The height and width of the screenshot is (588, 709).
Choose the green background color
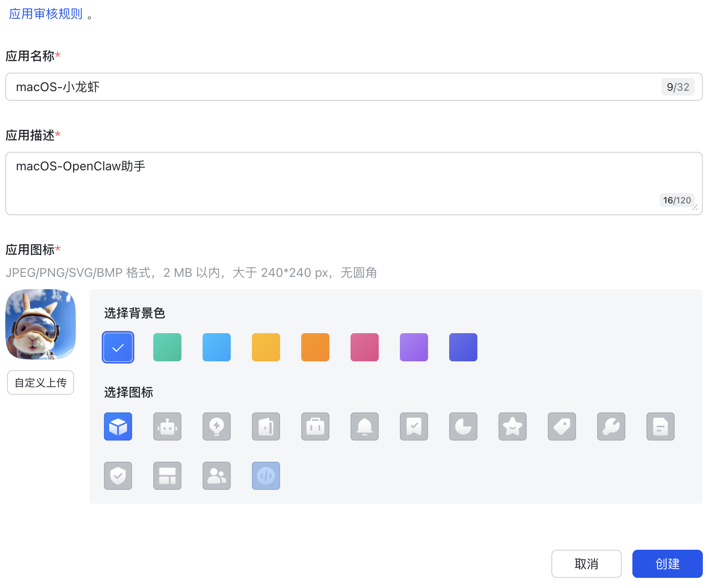(167, 347)
